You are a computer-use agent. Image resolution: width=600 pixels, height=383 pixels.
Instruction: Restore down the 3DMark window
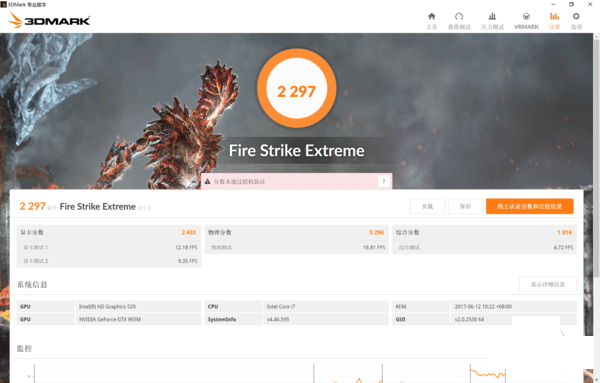point(571,4)
